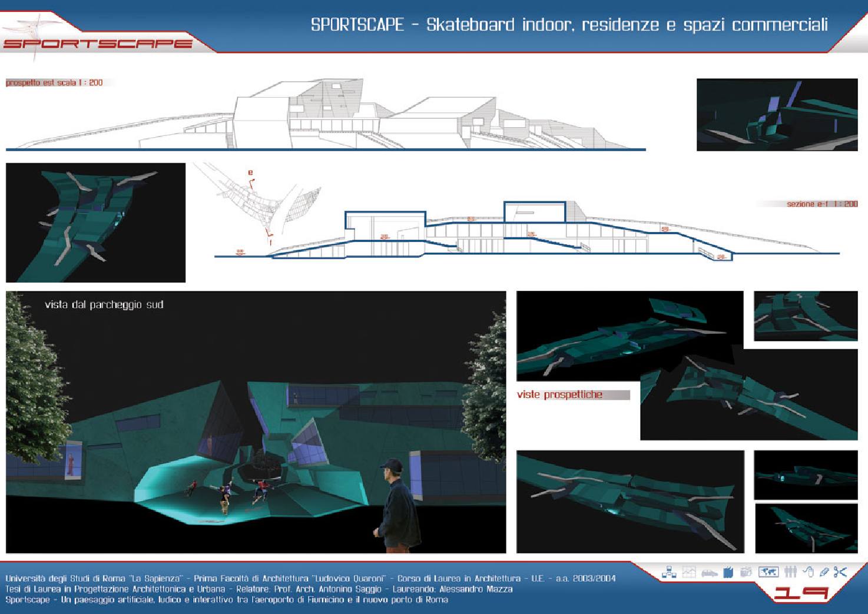The width and height of the screenshot is (868, 614).
Task: Click the pencil icon
Action: 824,572
